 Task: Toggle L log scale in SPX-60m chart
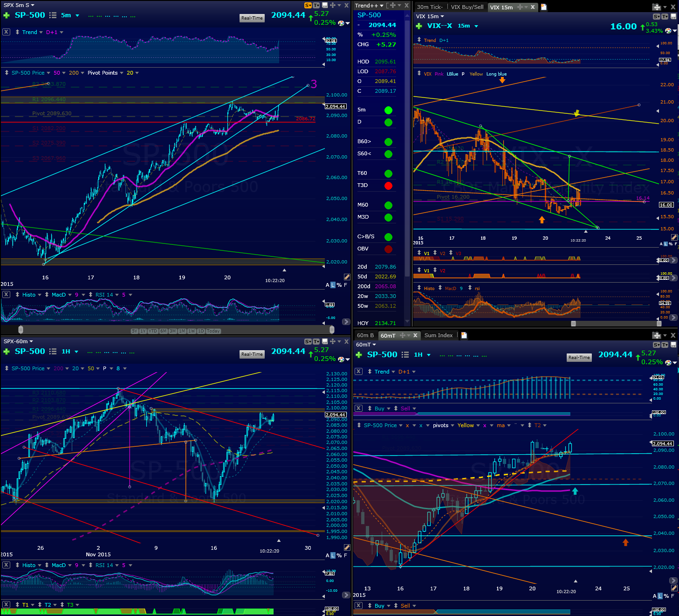(333, 555)
